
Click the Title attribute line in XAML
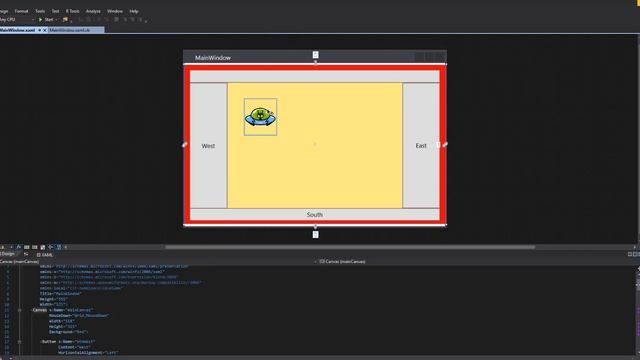tap(60, 293)
